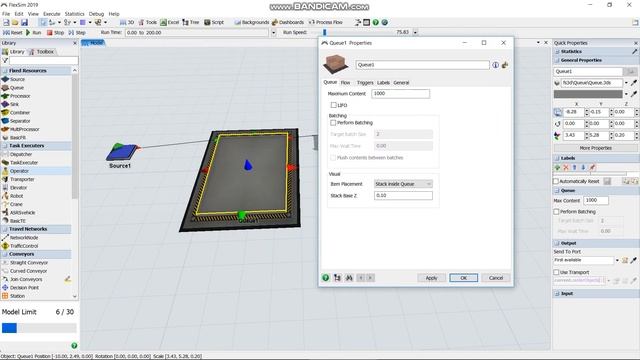Open the Tools toolbar menu
Viewport: 640px width, 360px height.
coord(148,22)
